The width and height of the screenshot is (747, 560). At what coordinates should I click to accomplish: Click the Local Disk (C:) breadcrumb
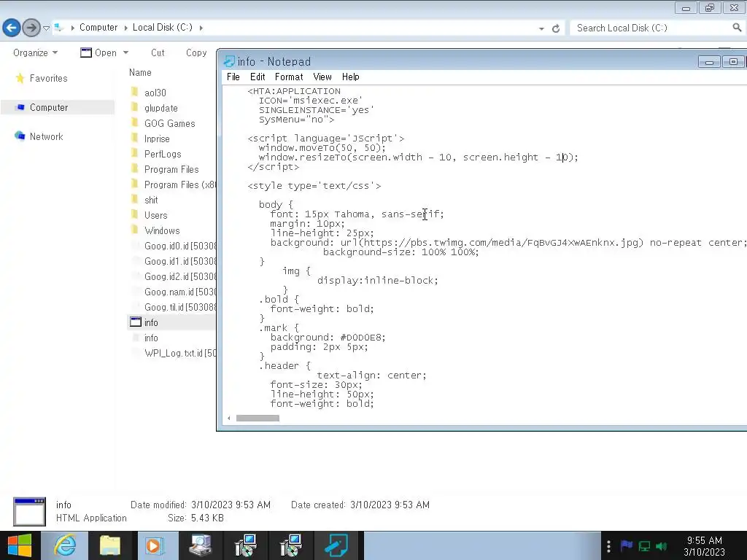(x=163, y=27)
